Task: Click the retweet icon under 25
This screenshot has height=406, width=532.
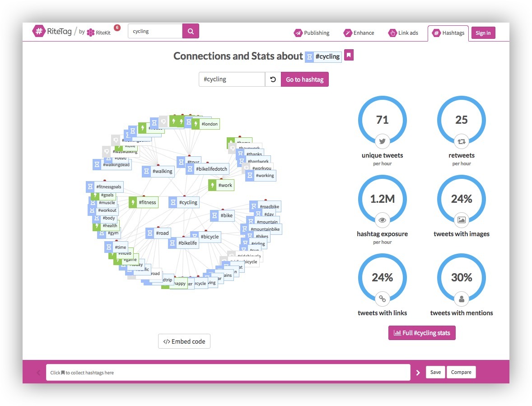Action: [462, 141]
